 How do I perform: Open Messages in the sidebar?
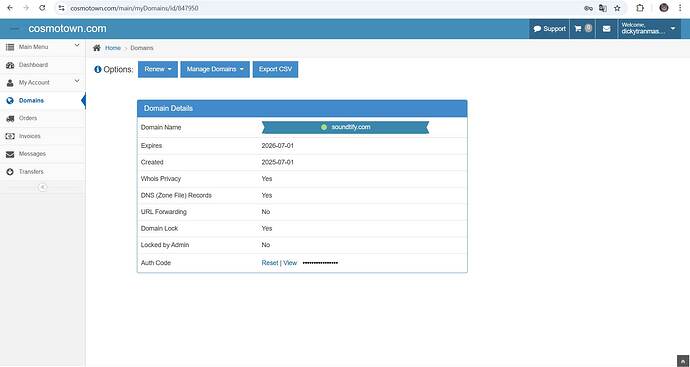(32, 154)
